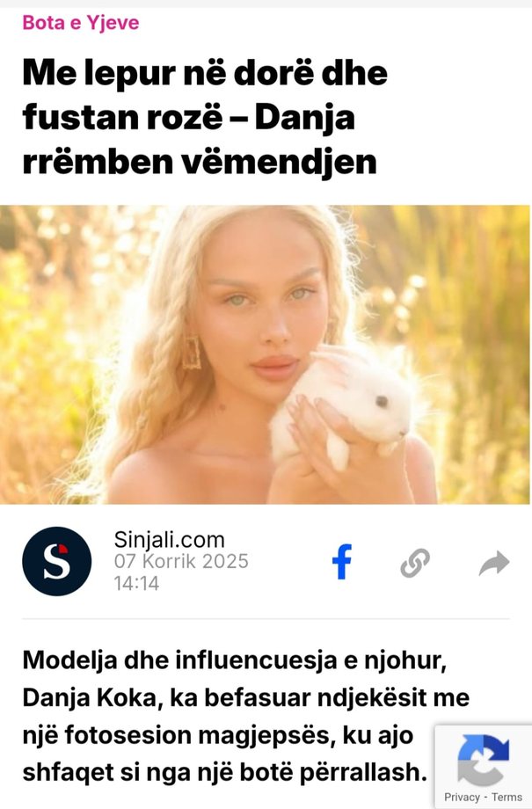Open the reCAPTCHA Privacy link
Viewport: 532px width, 809px height.
[x=462, y=798]
